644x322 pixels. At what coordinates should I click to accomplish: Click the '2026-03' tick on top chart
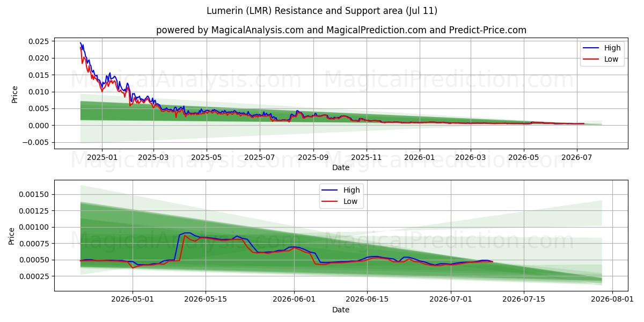[x=471, y=157]
